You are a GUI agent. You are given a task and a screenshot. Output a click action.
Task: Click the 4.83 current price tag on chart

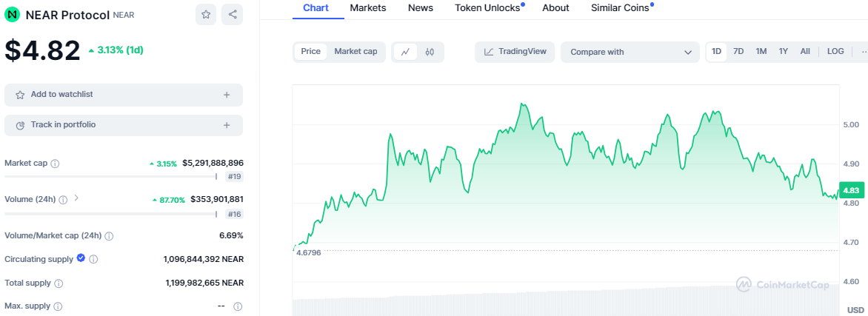[x=851, y=190]
